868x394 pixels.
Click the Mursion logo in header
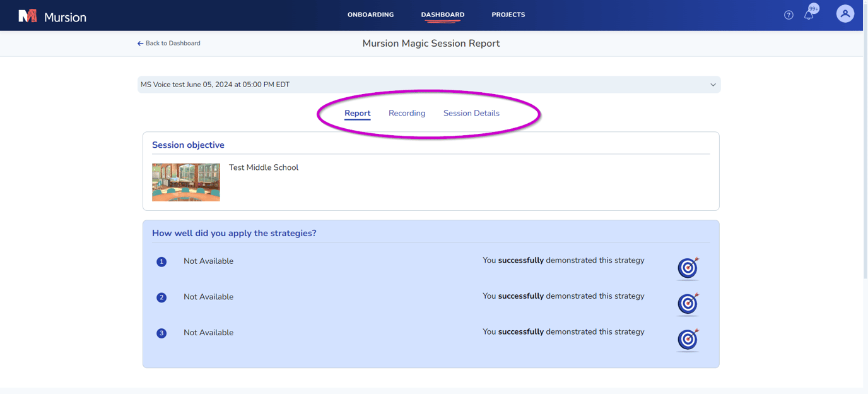[x=52, y=16]
